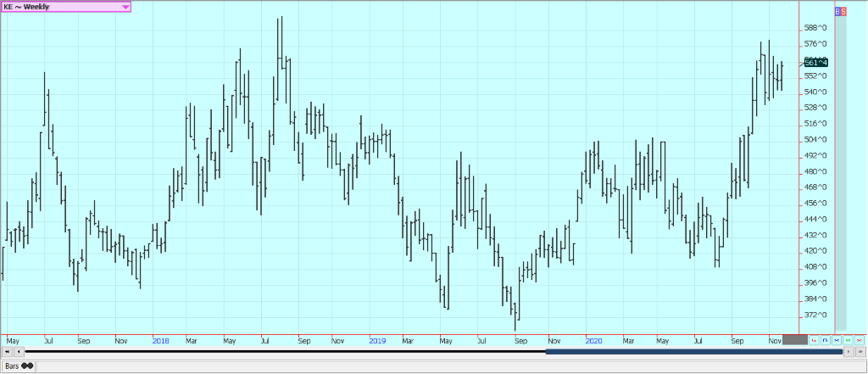The width and height of the screenshot is (868, 374).
Task: Click the vertical gray-teal bar below B S
Action: [x=840, y=173]
